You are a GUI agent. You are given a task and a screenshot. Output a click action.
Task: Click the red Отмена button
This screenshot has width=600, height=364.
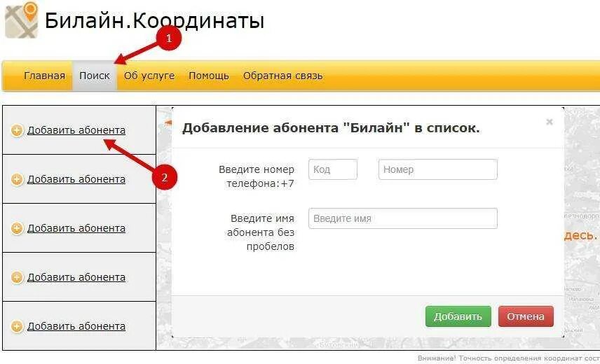526,316
